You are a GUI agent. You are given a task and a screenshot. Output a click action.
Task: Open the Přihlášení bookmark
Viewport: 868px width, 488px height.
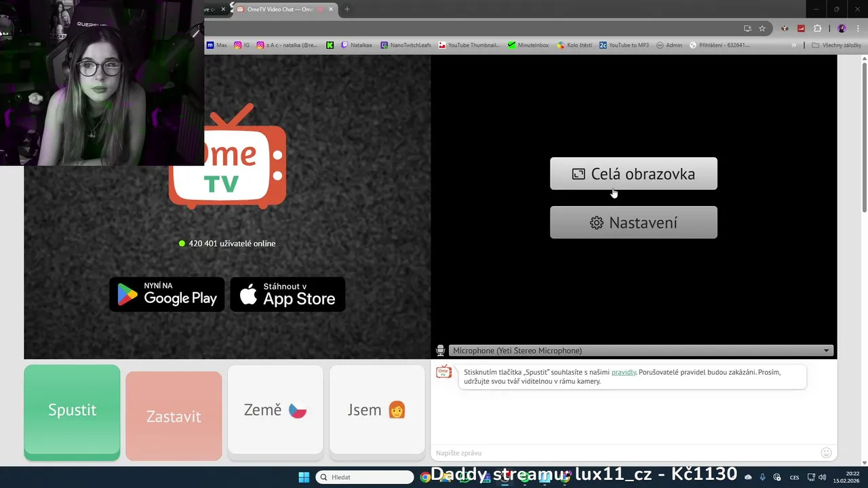pos(719,45)
